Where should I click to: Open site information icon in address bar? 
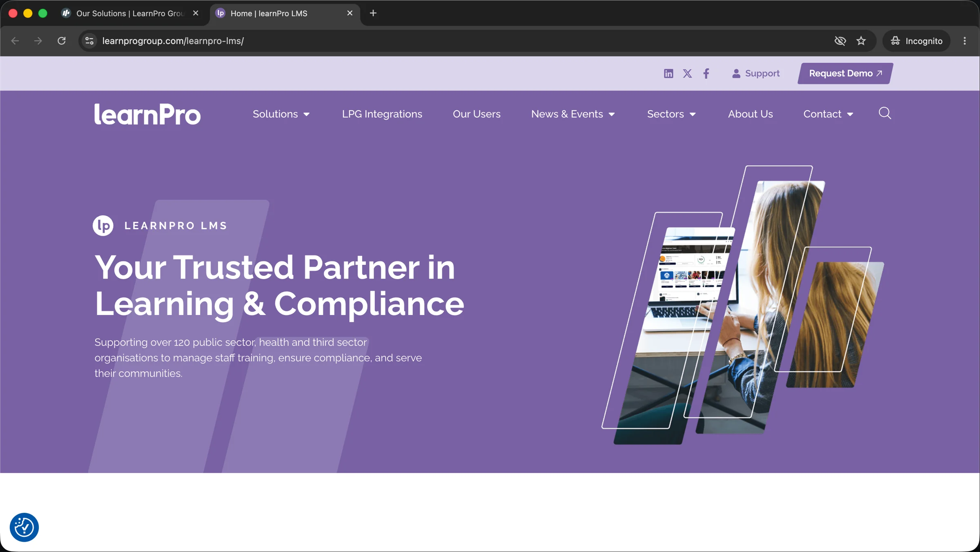pyautogui.click(x=89, y=41)
